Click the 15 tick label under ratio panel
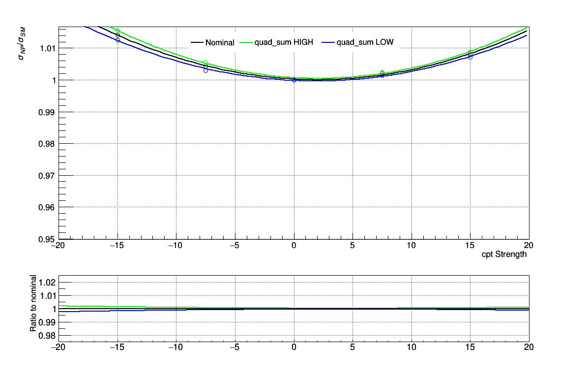This screenshot has height=380, width=588. pyautogui.click(x=470, y=348)
